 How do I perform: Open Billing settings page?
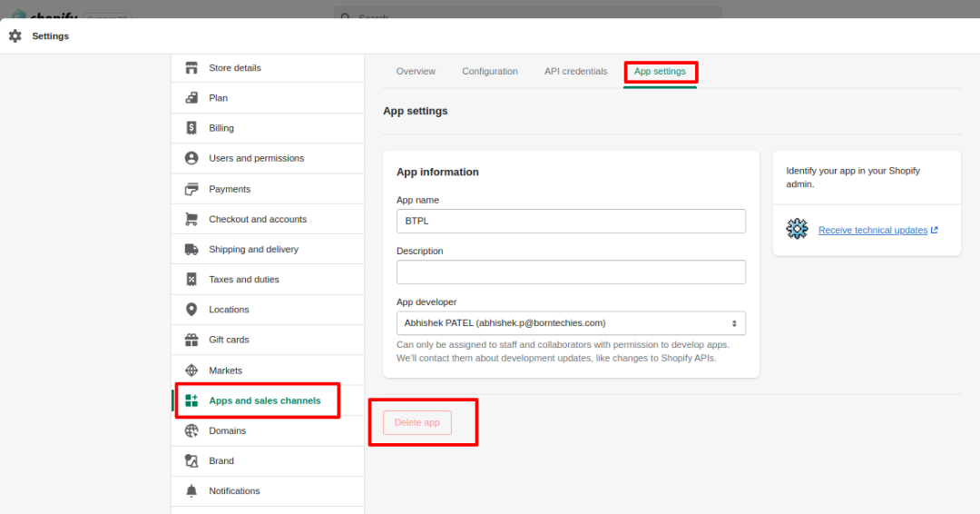coord(268,127)
